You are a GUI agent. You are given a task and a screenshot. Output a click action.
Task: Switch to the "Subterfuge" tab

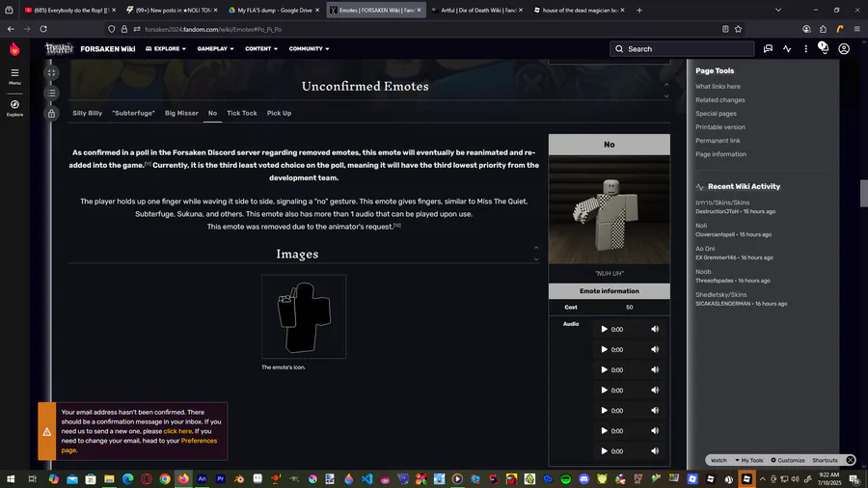click(x=133, y=113)
